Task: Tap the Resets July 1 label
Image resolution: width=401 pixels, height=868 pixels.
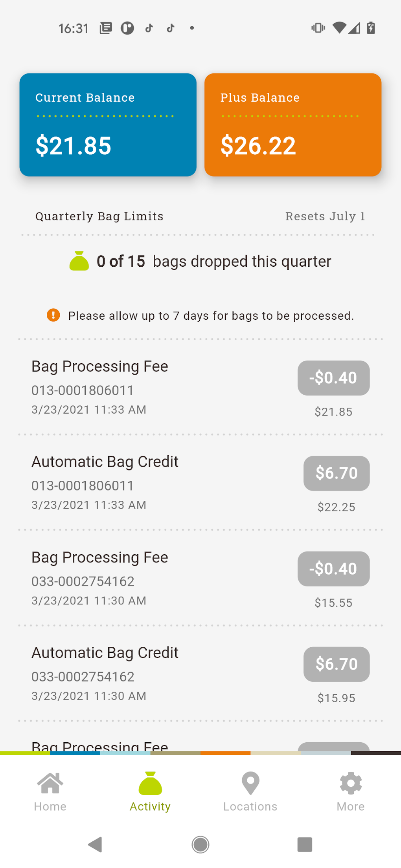Action: [x=325, y=216]
